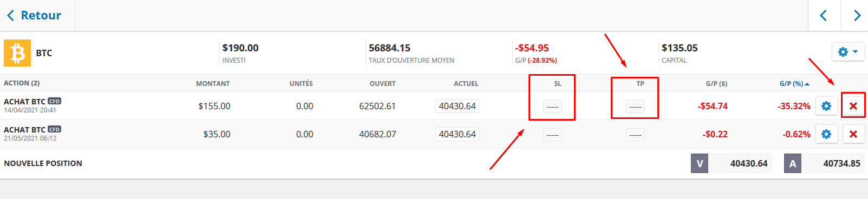The image size is (868, 199).
Task: Sort by MONTANT column header
Action: pyautogui.click(x=213, y=84)
